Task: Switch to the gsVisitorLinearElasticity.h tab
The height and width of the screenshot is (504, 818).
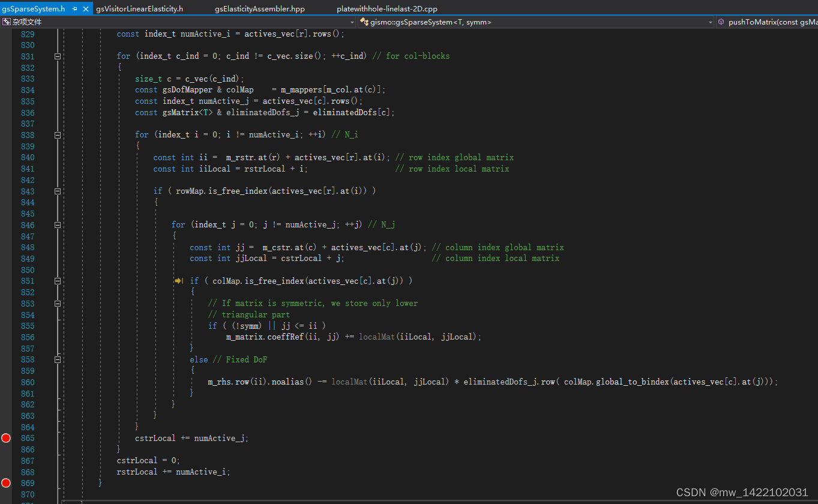Action: click(140, 9)
